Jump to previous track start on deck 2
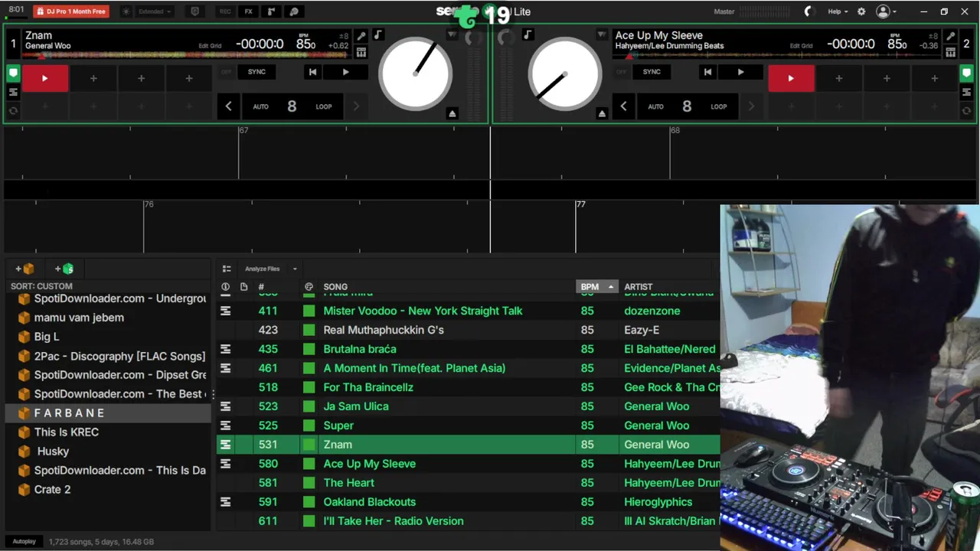Image resolution: width=980 pixels, height=551 pixels. pos(707,72)
